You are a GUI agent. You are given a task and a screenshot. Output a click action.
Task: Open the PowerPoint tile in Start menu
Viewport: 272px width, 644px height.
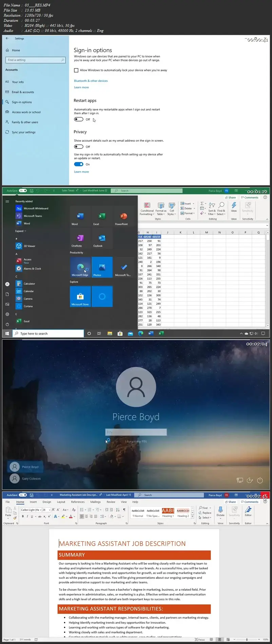124,217
